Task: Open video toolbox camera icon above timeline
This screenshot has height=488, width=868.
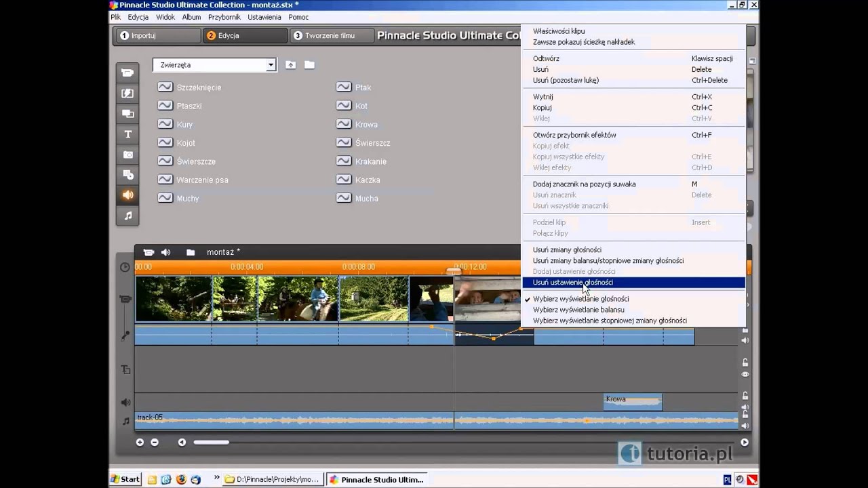Action: coord(149,252)
